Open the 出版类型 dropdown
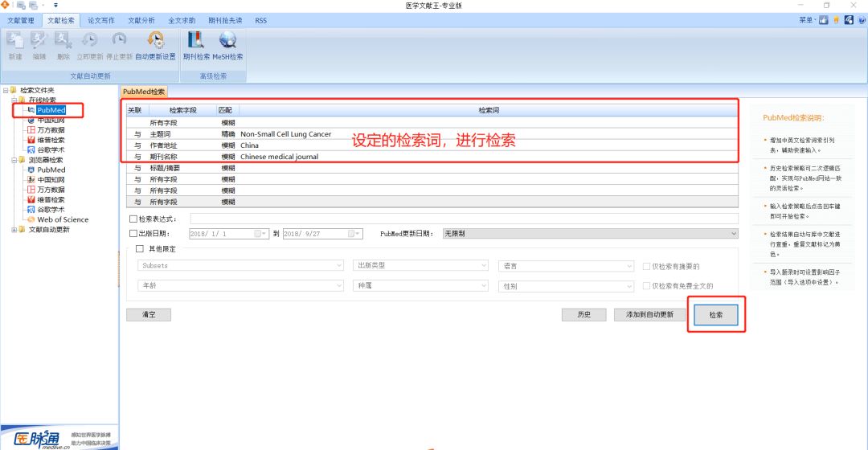868x450 pixels. [420, 266]
